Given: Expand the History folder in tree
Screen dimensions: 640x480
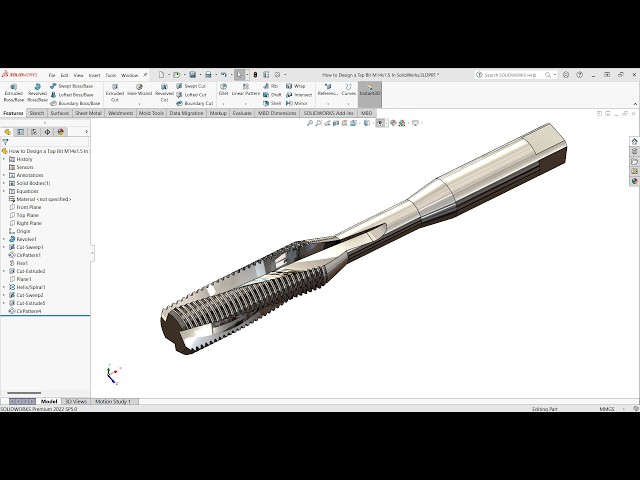Looking at the screenshot, I should pos(4,159).
